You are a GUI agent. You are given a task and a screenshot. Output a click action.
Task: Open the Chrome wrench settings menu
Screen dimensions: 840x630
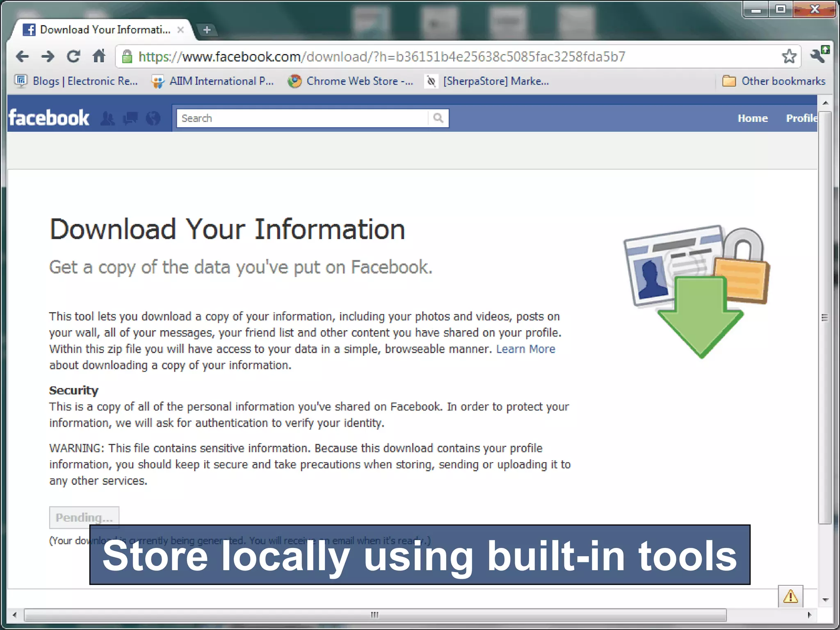point(819,55)
